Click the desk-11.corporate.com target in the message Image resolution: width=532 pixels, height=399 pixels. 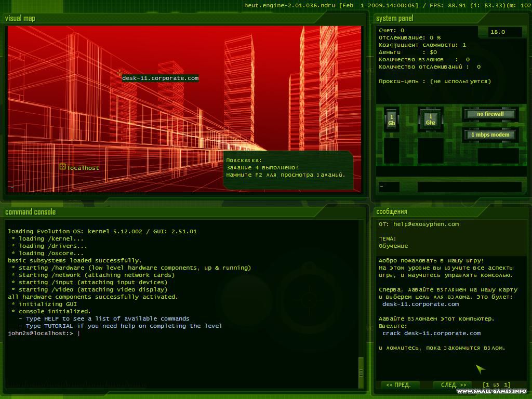click(x=421, y=304)
